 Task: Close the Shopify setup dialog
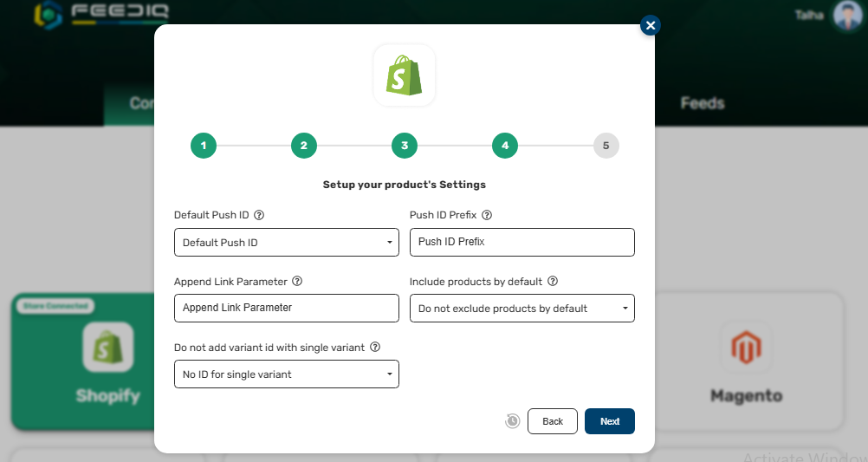tap(651, 25)
